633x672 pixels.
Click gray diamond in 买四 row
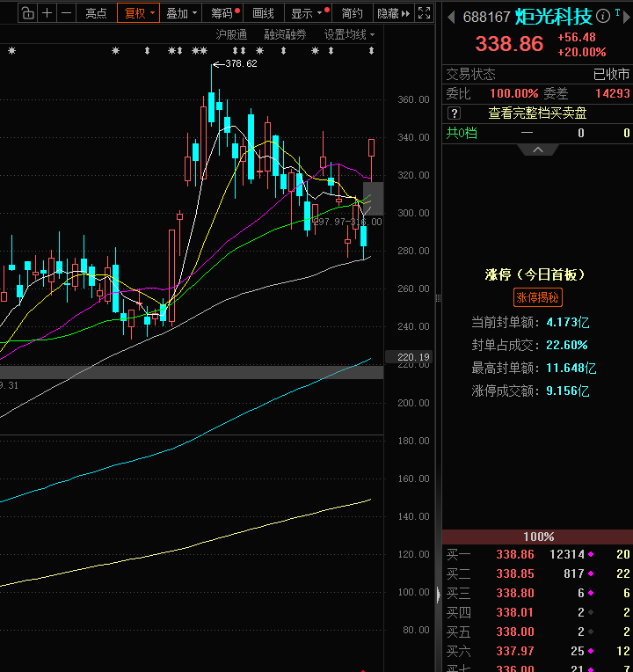(591, 612)
